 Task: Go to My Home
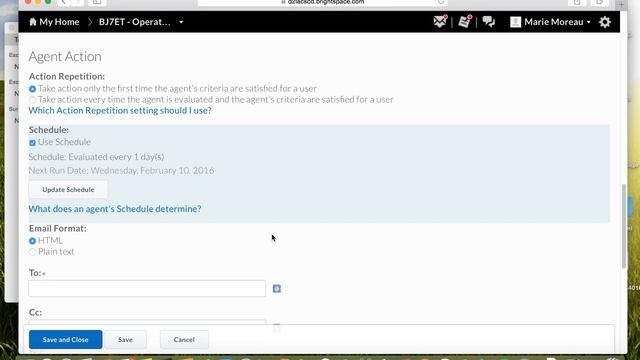(54, 22)
